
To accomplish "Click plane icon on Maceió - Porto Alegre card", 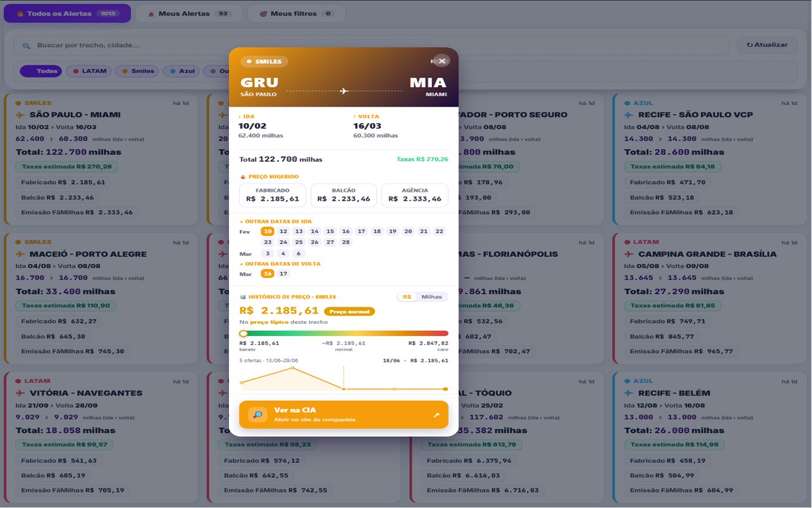I will click(20, 254).
